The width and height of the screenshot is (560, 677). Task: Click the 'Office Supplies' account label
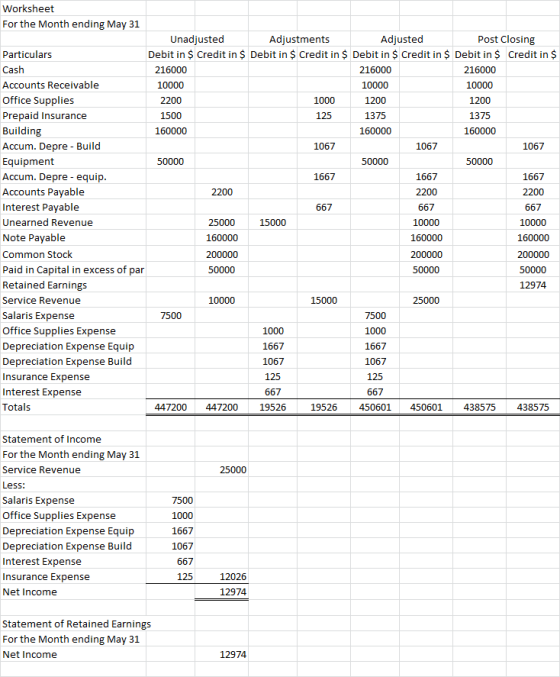(38, 100)
